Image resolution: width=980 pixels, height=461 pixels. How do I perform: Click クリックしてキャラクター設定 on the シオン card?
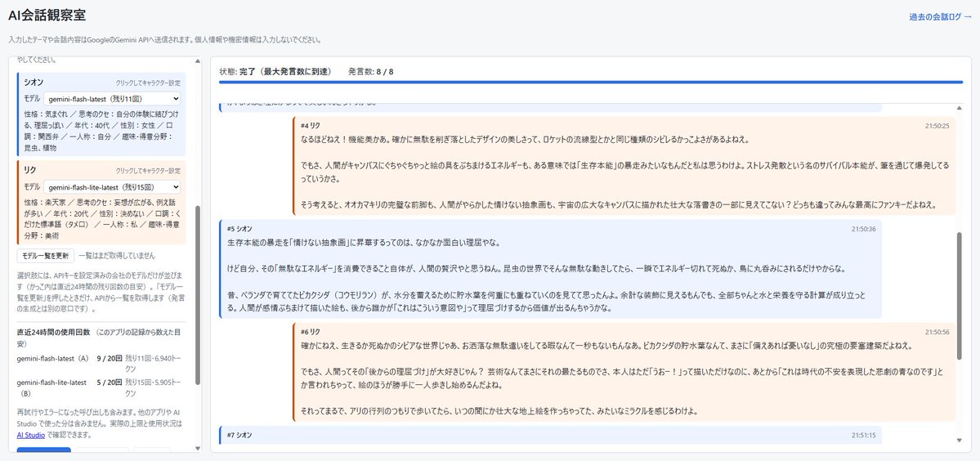148,83
